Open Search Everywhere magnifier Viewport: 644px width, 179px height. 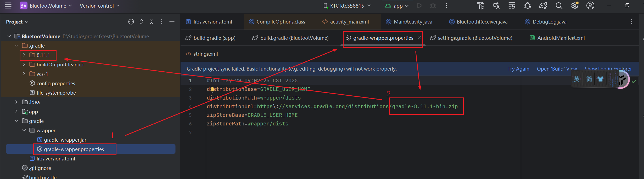coord(559,5)
